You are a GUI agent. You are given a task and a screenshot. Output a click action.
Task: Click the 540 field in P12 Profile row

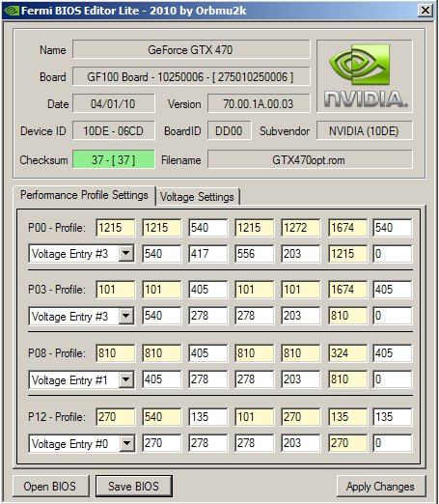coord(162,417)
